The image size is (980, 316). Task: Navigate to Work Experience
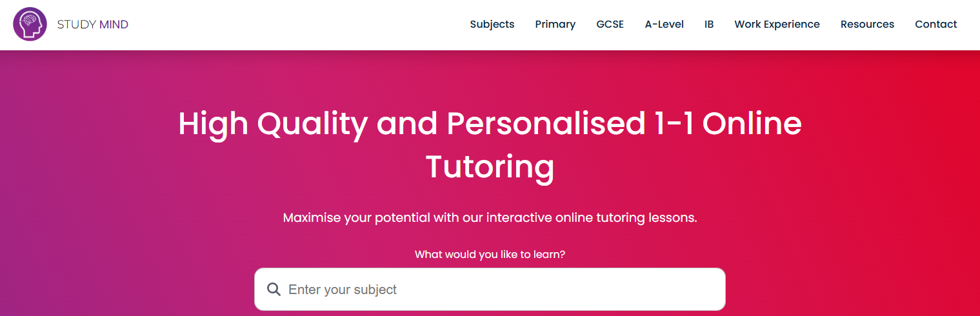777,25
